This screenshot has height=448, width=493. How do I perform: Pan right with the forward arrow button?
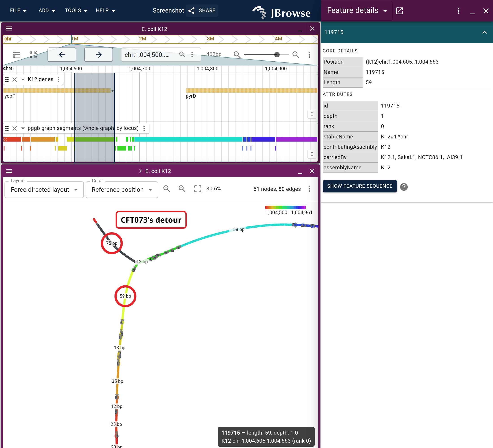click(x=99, y=54)
